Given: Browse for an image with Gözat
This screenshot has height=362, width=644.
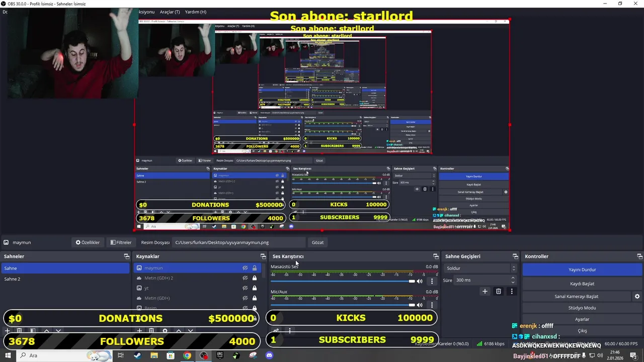Looking at the screenshot, I should 317,242.
